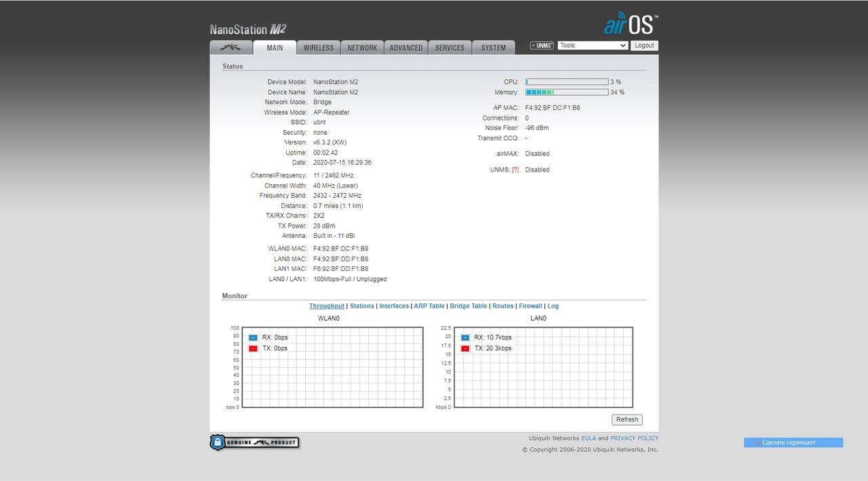
Task: Switch to the NETWORK tab
Action: pos(362,47)
